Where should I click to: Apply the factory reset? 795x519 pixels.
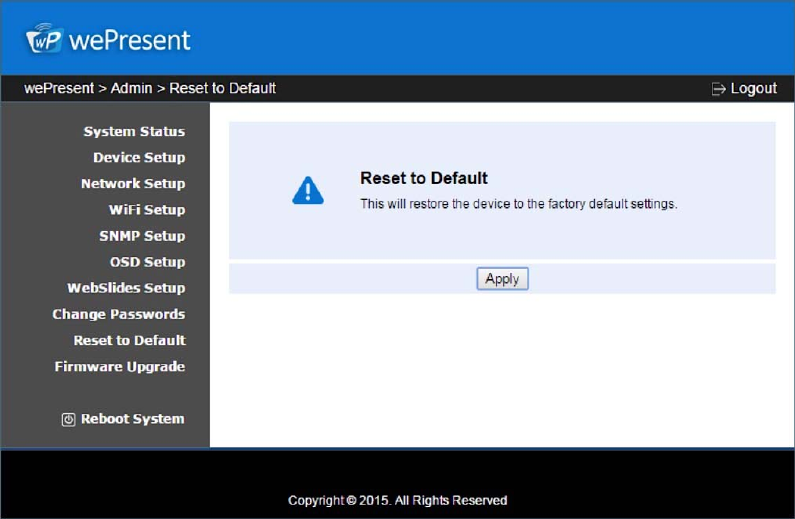(x=502, y=279)
